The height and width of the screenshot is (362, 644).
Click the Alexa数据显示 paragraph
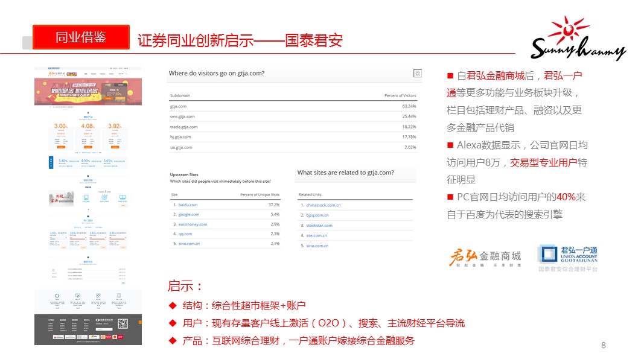(x=517, y=162)
